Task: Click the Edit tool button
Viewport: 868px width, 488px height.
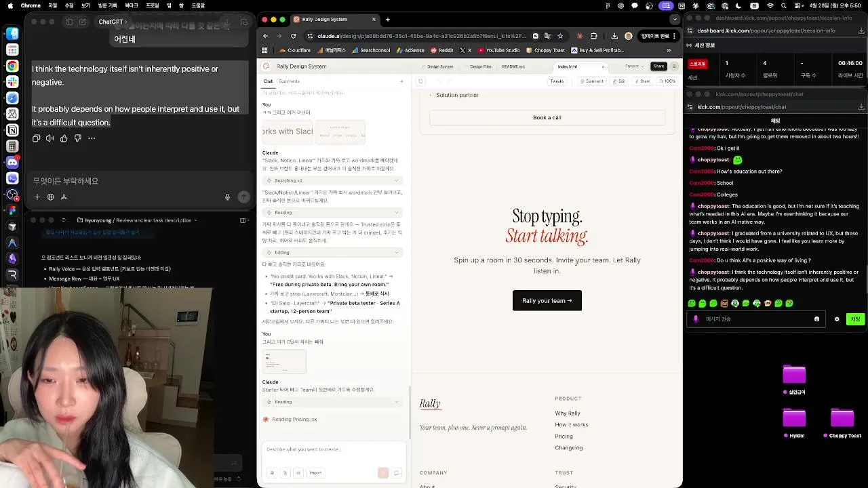Action: pos(618,81)
